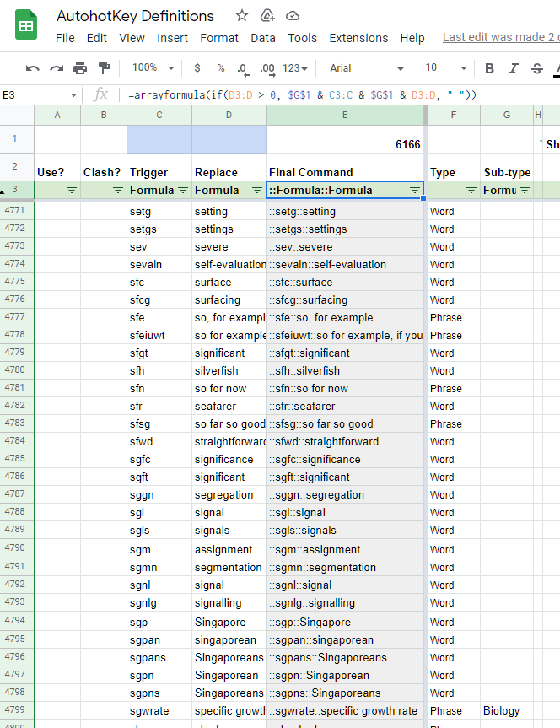This screenshot has height=728, width=560.
Task: Click the 'sgwrate' trigger cell
Action: coord(159,710)
